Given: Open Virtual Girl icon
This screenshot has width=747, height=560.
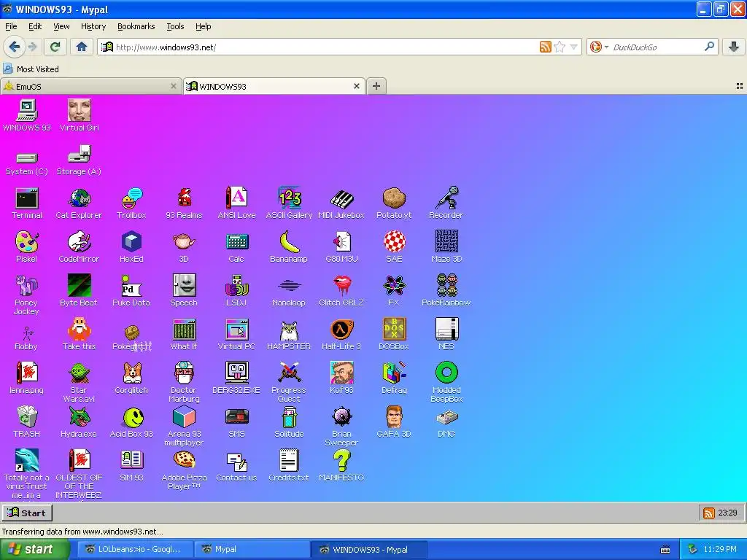Looking at the screenshot, I should point(79,115).
